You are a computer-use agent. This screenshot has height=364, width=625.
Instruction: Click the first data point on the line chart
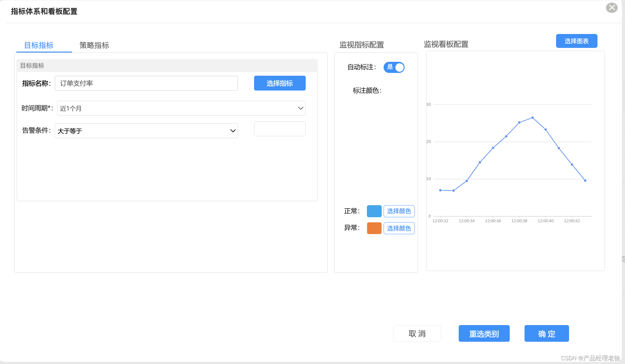pos(440,190)
